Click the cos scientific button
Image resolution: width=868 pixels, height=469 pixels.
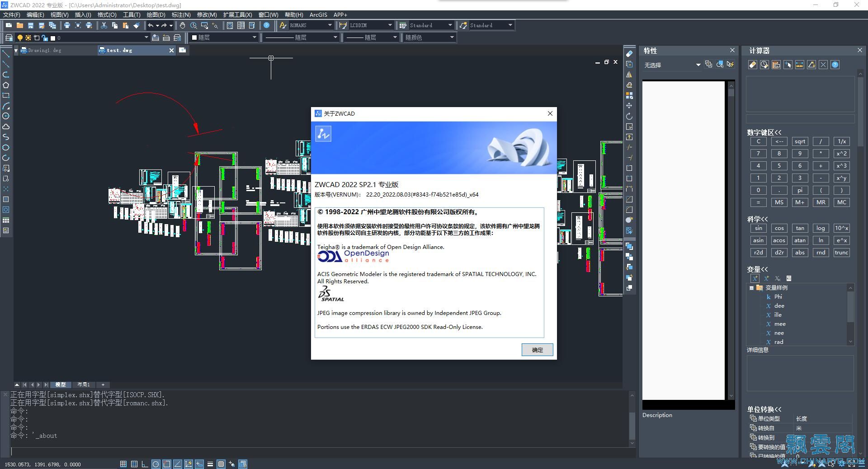coord(779,228)
